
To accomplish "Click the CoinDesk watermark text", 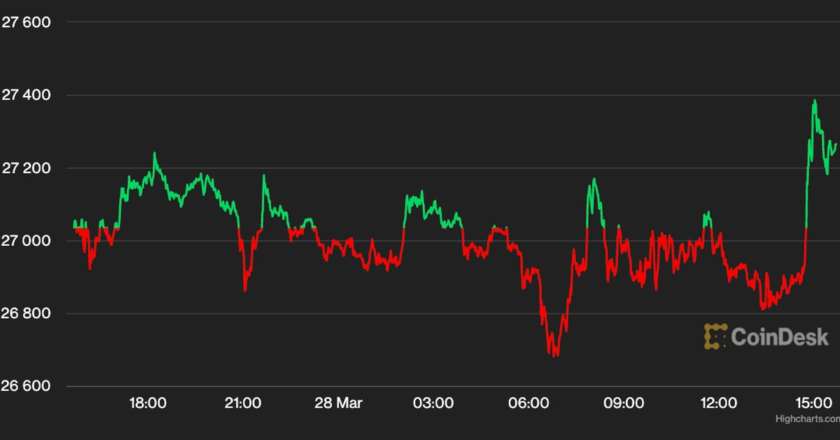I will (779, 337).
